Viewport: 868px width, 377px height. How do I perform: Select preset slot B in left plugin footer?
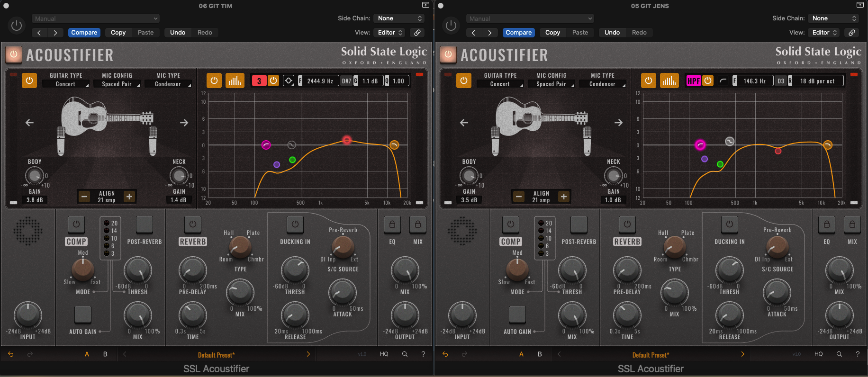pos(105,354)
